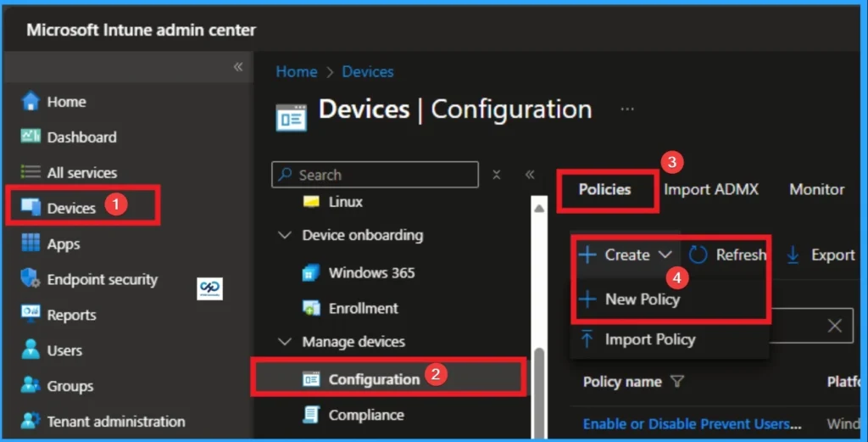
Task: Switch to the Import ADMX tab
Action: click(711, 189)
